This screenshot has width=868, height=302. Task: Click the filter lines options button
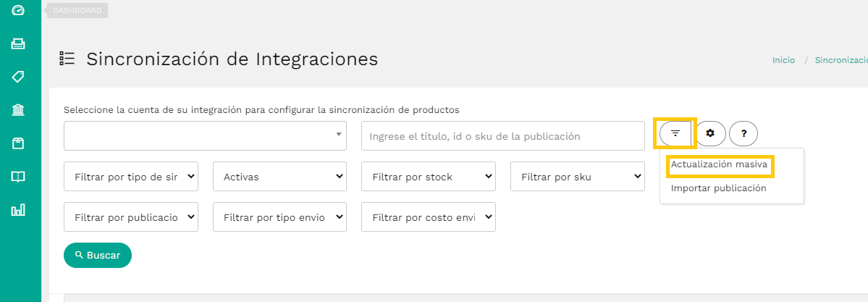coord(675,133)
